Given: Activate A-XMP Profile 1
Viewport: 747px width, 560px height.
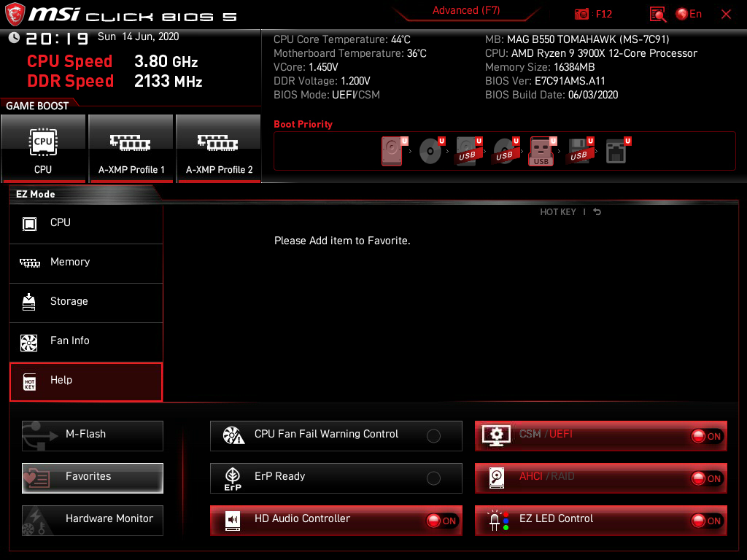Looking at the screenshot, I should pyautogui.click(x=131, y=149).
